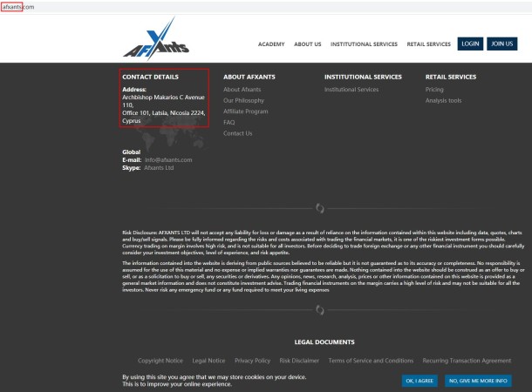Click the info@afxants.com email link

[x=168, y=160]
